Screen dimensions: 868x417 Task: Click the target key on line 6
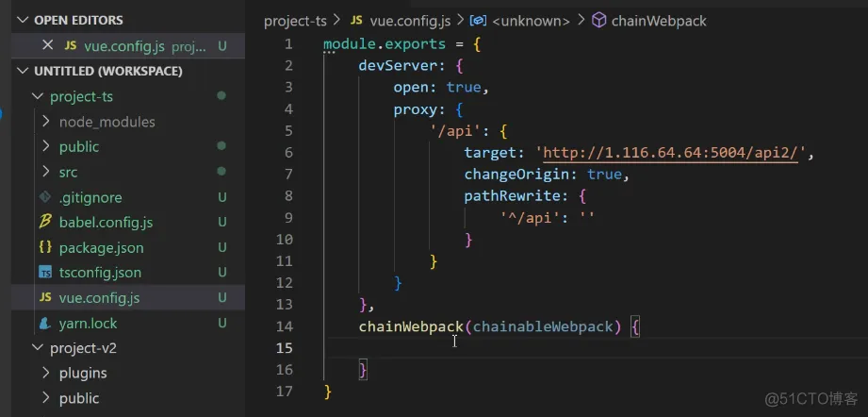490,154
